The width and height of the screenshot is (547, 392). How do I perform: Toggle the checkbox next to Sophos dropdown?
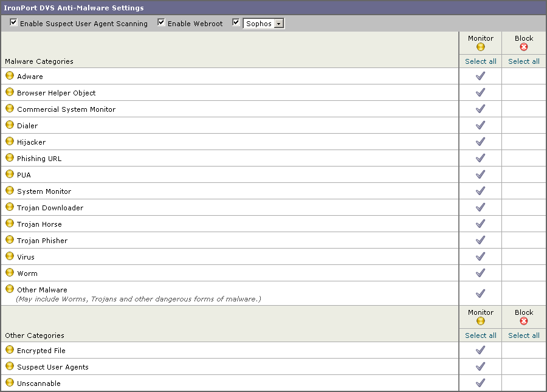[236, 22]
